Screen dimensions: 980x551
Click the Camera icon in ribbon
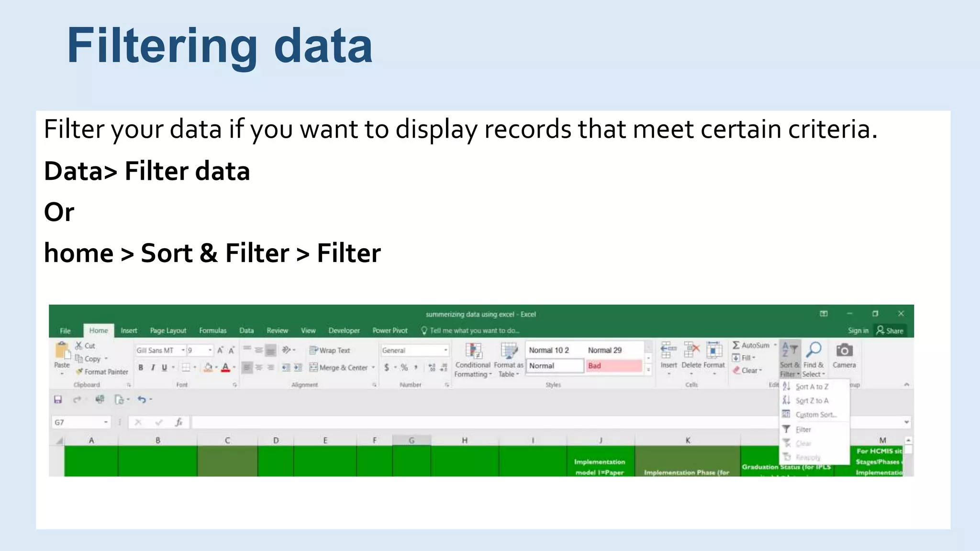coord(844,351)
